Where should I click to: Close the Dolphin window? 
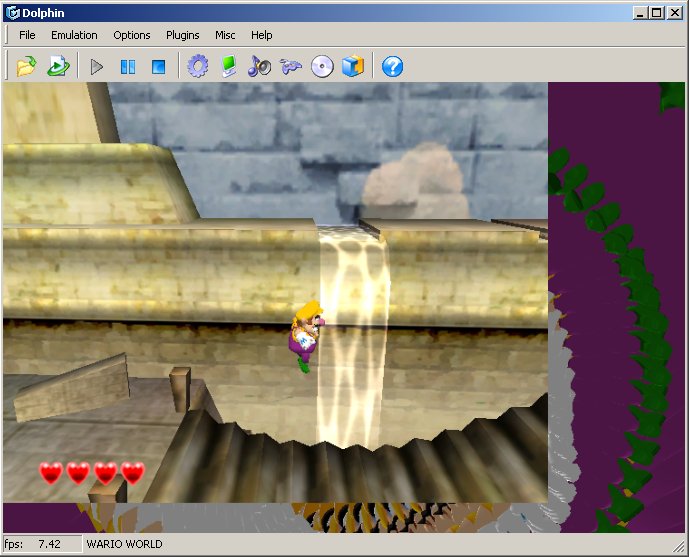point(674,13)
